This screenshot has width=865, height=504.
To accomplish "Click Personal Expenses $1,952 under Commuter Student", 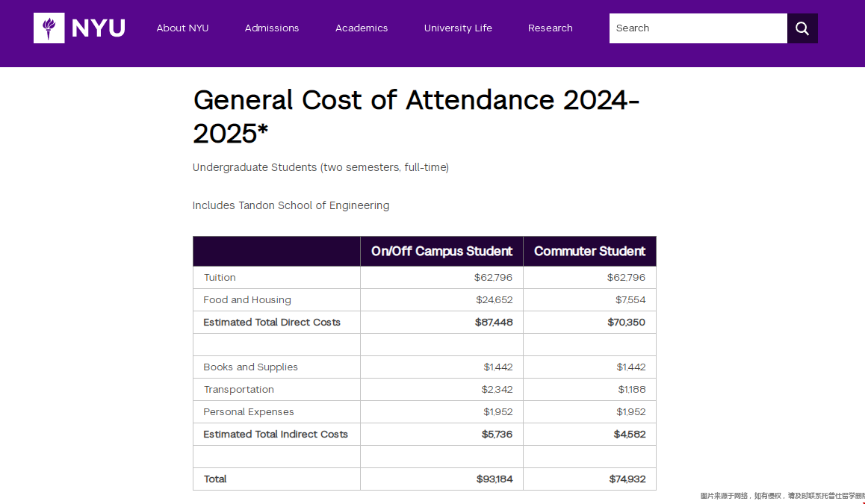I will point(631,412).
